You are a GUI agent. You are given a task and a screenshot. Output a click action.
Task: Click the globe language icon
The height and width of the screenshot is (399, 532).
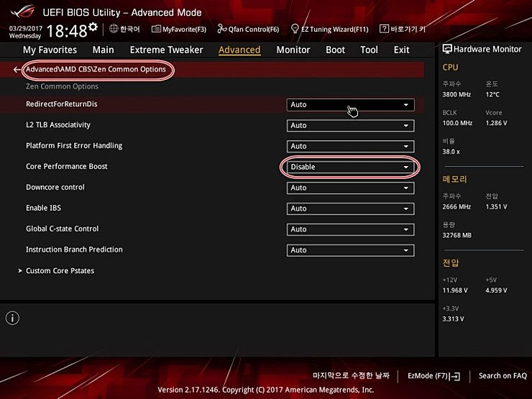tap(114, 29)
